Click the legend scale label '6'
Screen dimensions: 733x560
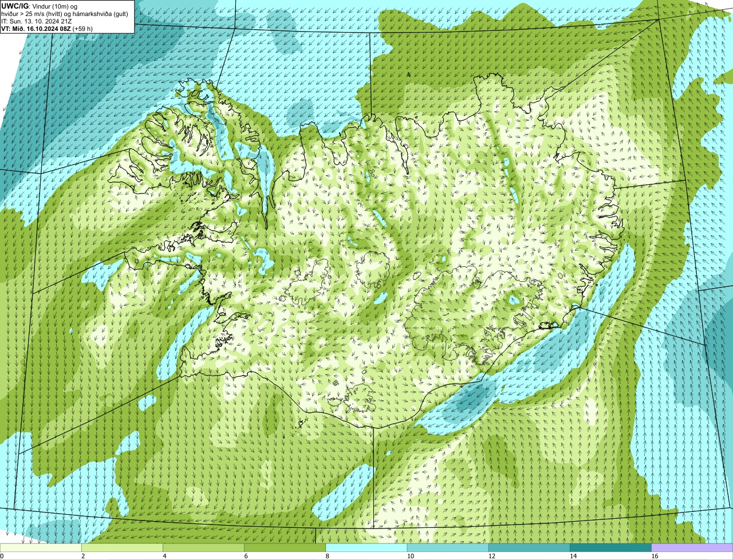coord(246,556)
